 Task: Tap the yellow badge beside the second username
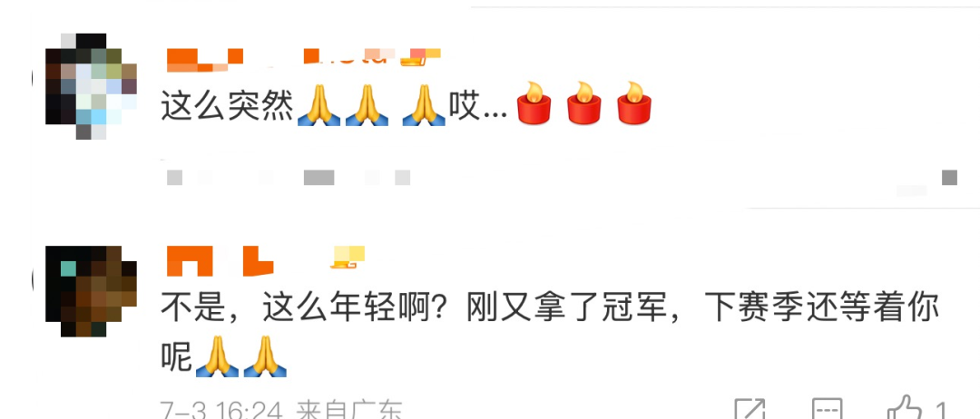click(x=348, y=258)
